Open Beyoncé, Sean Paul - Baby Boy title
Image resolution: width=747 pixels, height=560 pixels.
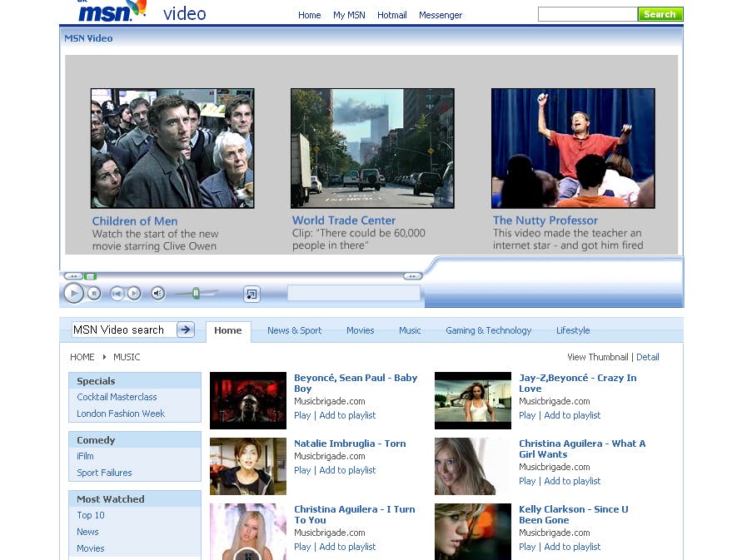(x=356, y=384)
